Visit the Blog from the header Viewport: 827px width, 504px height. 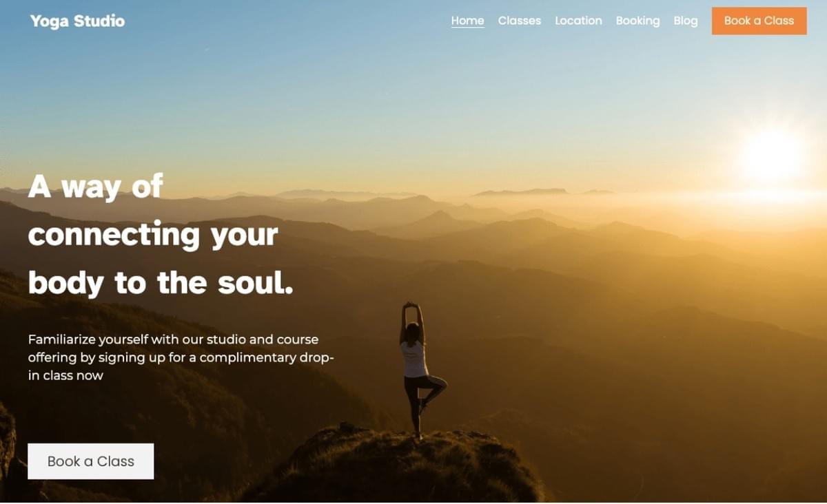(x=686, y=21)
